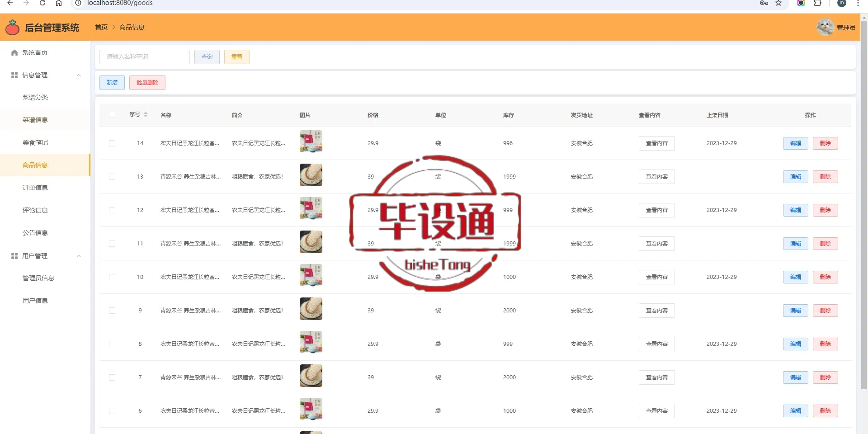This screenshot has width=868, height=434.
Task: Open the browser three-dot menu
Action: click(858, 3)
